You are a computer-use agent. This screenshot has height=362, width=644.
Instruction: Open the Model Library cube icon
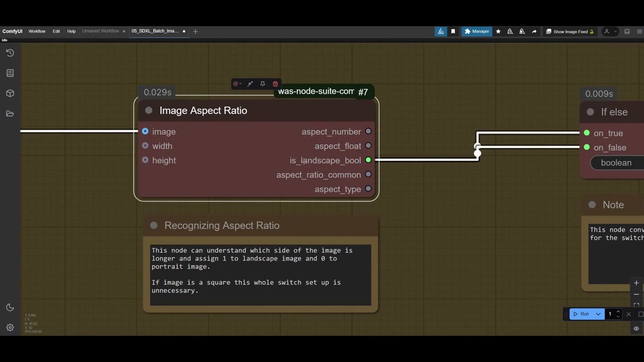(10, 93)
